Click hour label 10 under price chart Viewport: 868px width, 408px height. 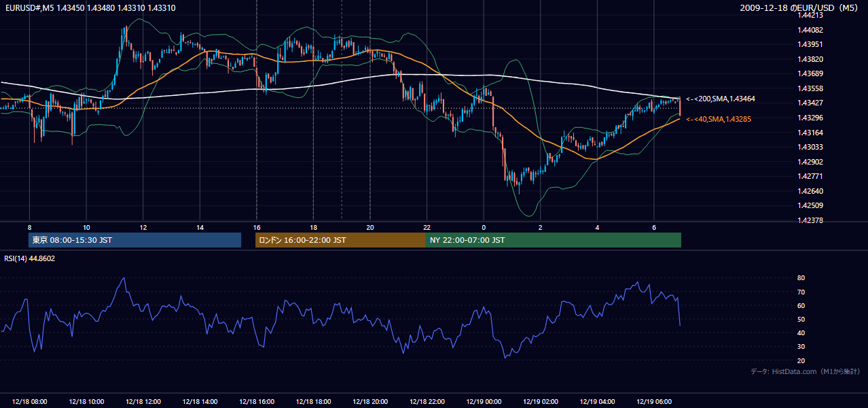tap(86, 227)
